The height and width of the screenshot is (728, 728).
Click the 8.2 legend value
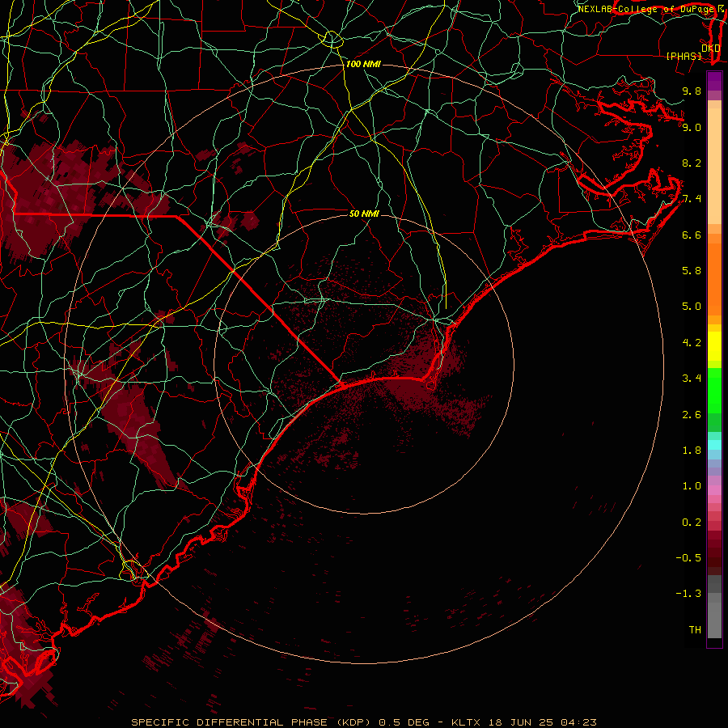pos(692,163)
